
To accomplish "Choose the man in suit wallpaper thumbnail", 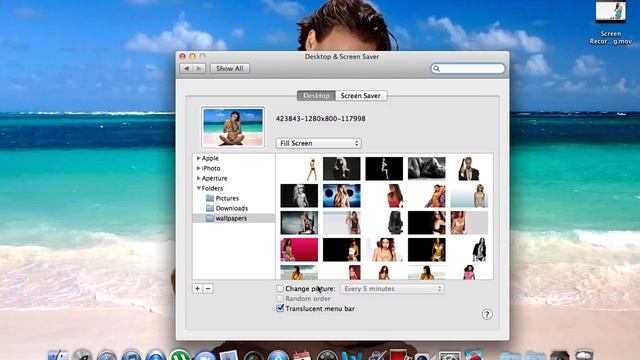I will [x=469, y=169].
